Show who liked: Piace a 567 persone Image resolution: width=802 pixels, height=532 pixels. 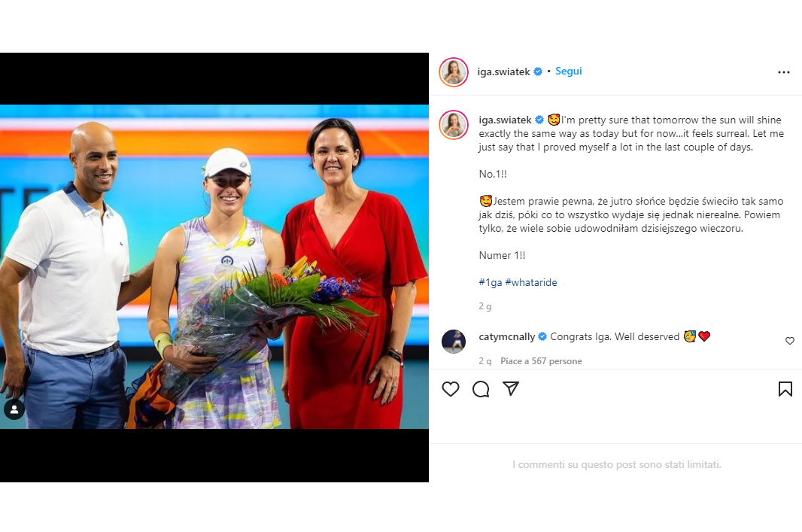[541, 361]
